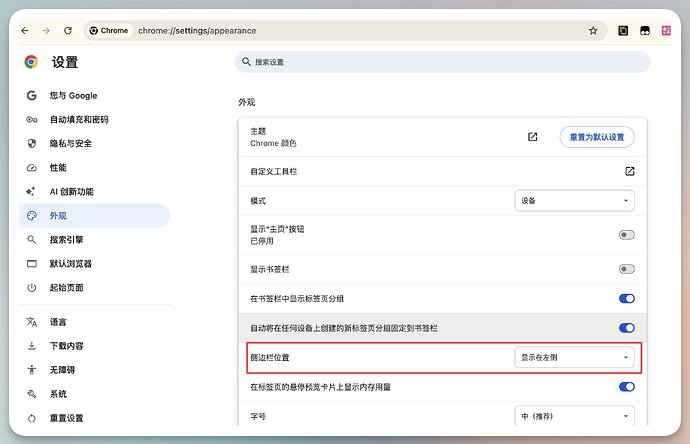Viewport: 690px width, 444px height.
Task: Open AI 创新功能 section
Action: click(94, 191)
